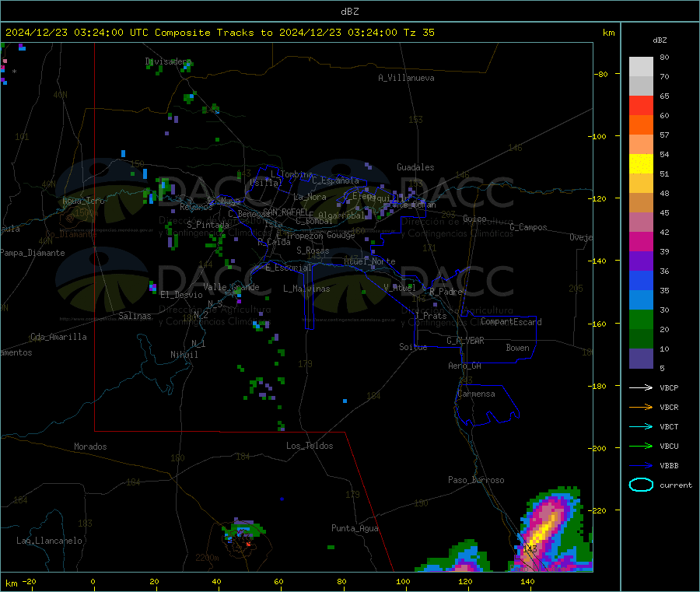Click the asterisk marker at top-left
Viewport: 700px width, 592px height.
coord(14,72)
